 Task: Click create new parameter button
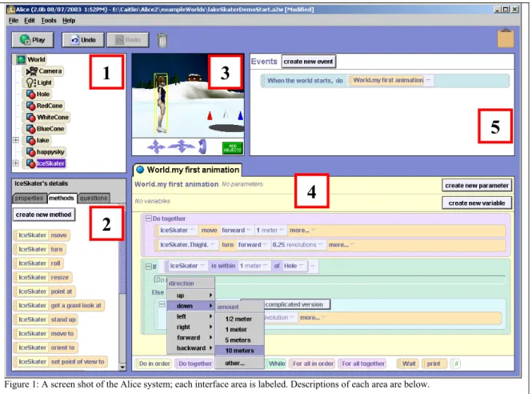coord(477,186)
